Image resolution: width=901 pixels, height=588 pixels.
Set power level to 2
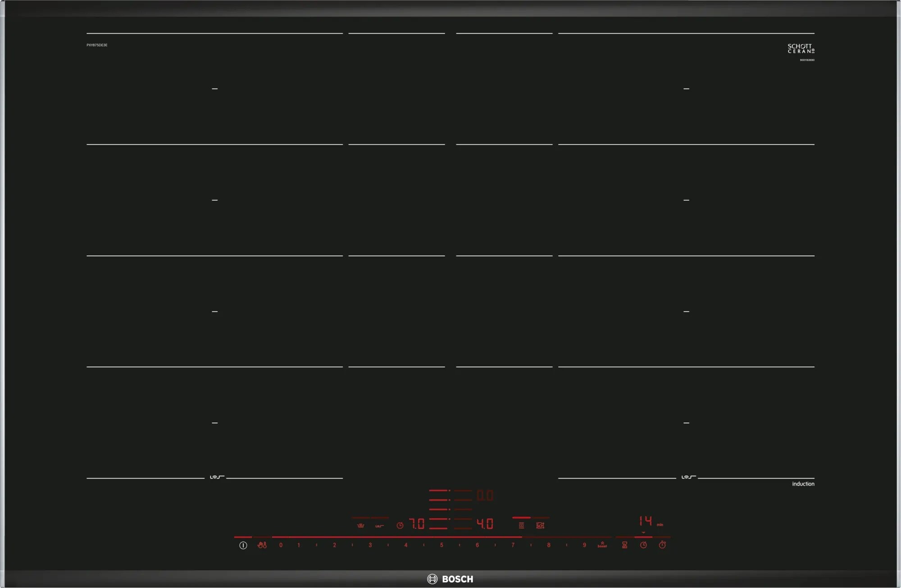click(334, 545)
